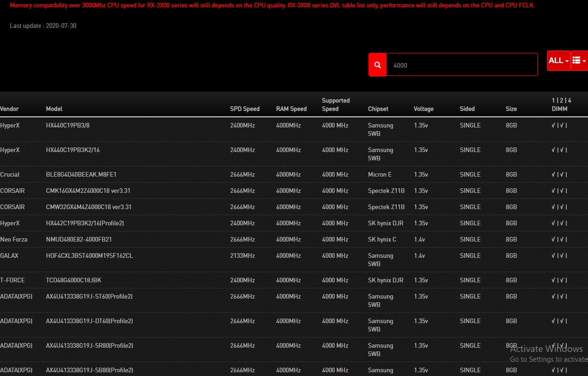Click 1.4v voltage in GALAX row
The height and width of the screenshot is (376, 588).
[x=420, y=256]
